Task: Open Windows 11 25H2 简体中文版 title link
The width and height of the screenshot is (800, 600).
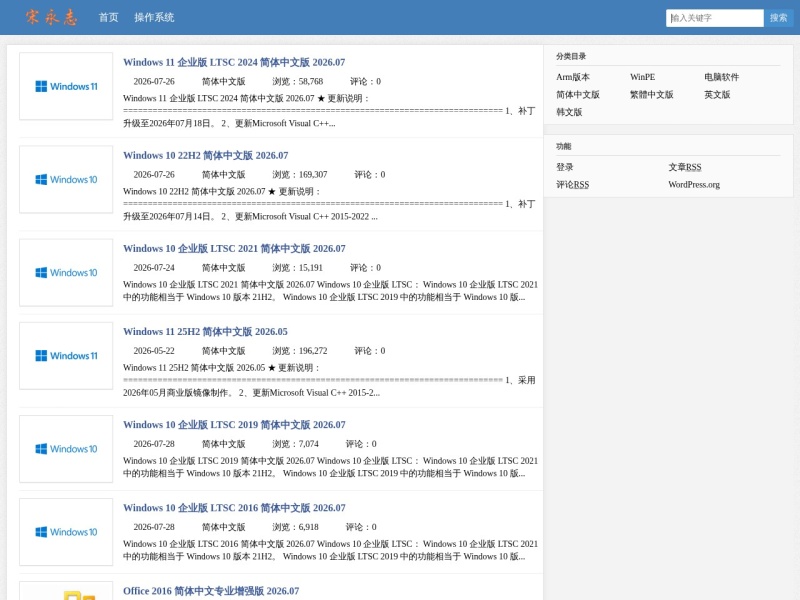Action: 205,332
